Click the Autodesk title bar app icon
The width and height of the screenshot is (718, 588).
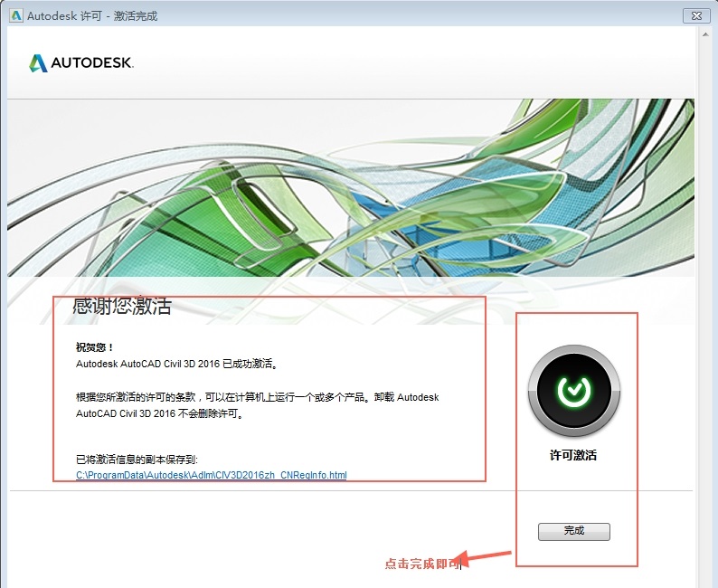tap(16, 15)
